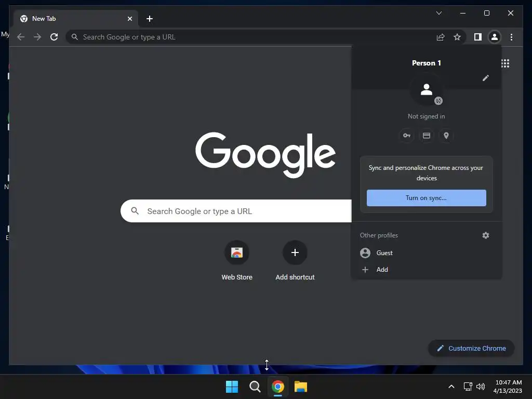Viewport: 532px width, 399px height.
Task: Click the profile avatar button in toolbar
Action: click(495, 37)
